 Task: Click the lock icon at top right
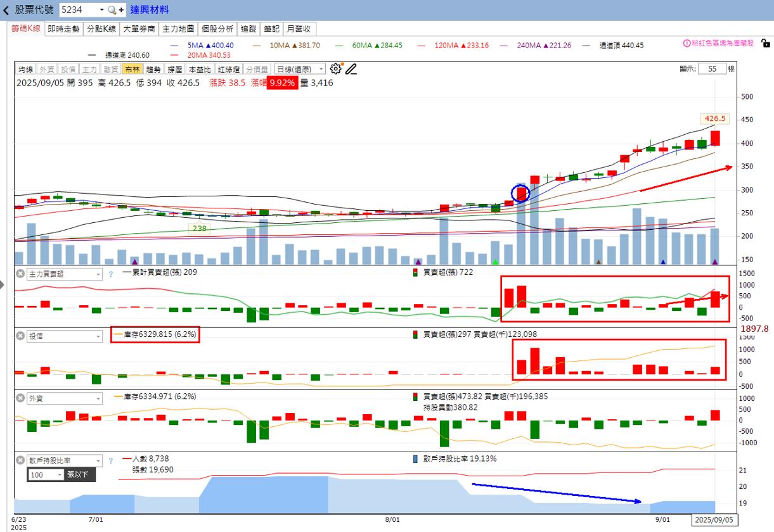(x=766, y=44)
